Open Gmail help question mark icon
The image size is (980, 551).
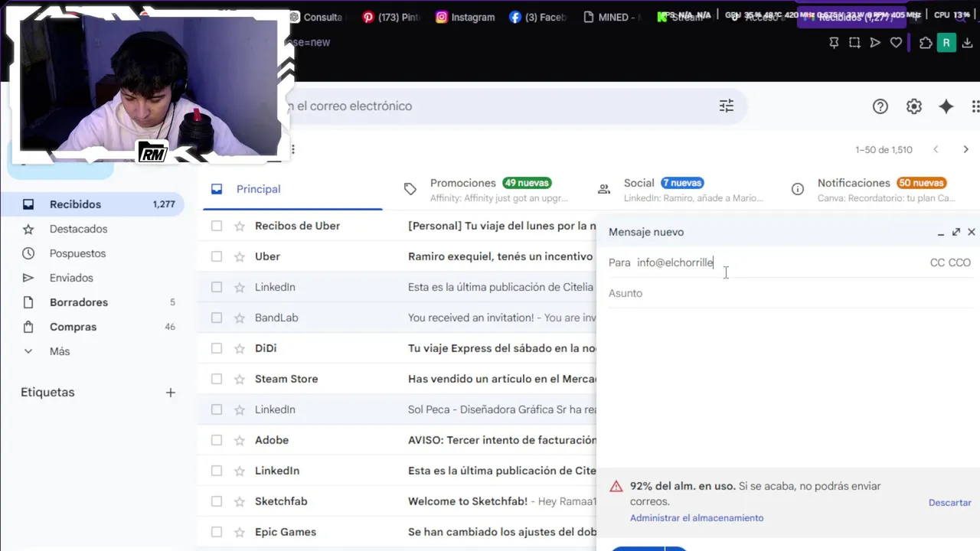[x=880, y=106]
